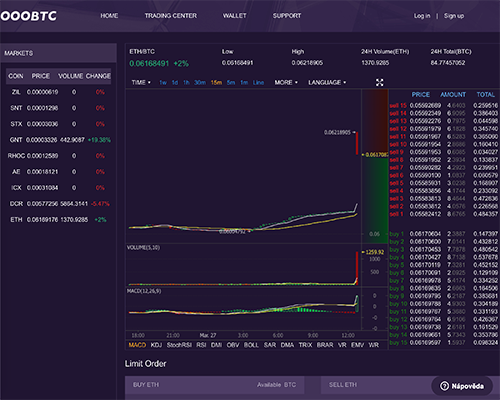
Task: Go to HOME in navigation
Action: [109, 16]
